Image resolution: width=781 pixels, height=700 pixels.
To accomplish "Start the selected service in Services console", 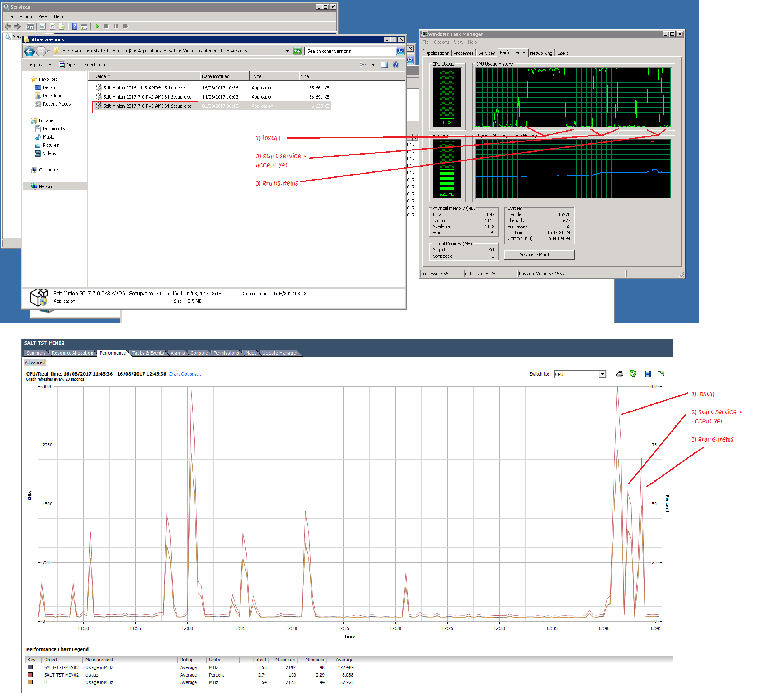I will [97, 26].
